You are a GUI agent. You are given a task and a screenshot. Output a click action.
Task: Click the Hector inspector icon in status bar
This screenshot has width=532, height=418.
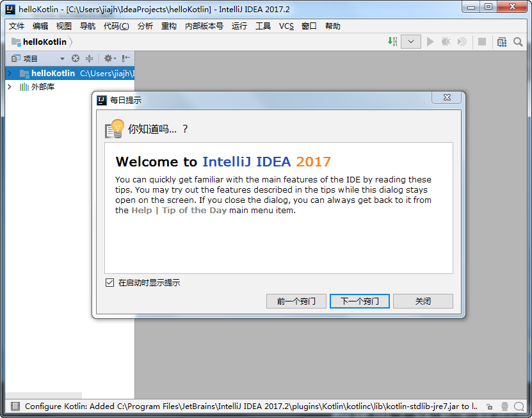pyautogui.click(x=504, y=406)
